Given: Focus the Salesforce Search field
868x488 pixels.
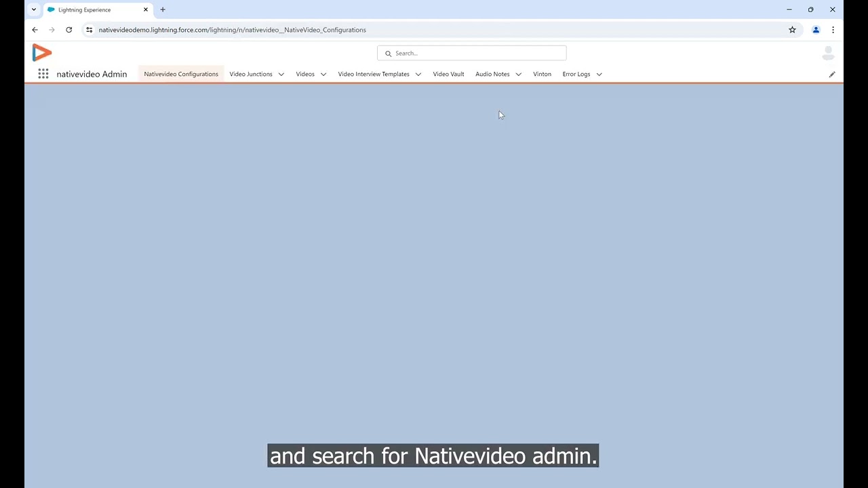Looking at the screenshot, I should [472, 53].
